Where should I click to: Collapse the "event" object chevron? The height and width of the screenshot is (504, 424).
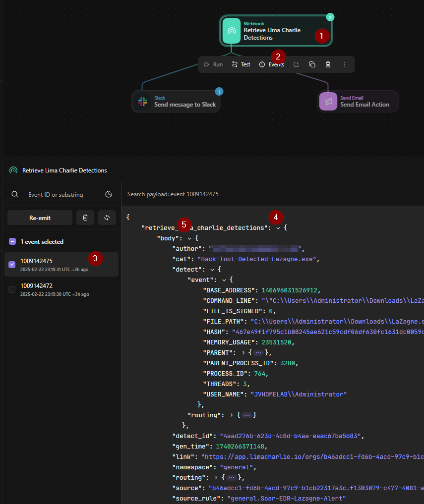224,280
